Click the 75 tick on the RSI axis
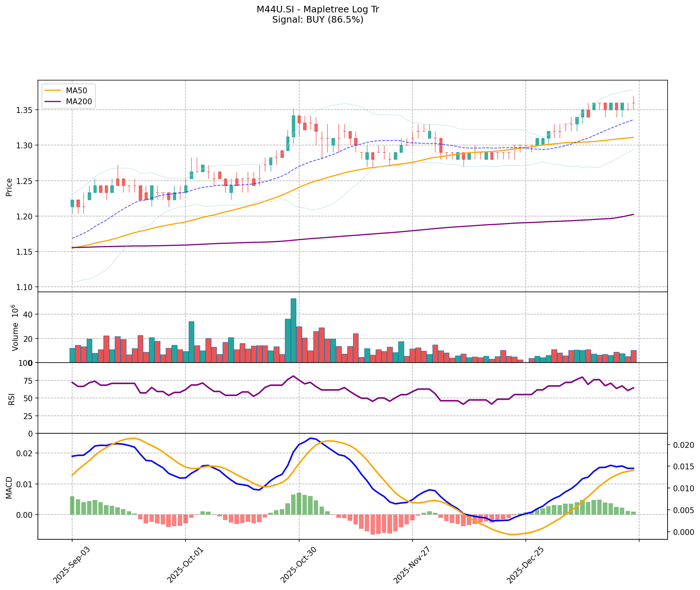This screenshot has width=700, height=590. point(28,381)
